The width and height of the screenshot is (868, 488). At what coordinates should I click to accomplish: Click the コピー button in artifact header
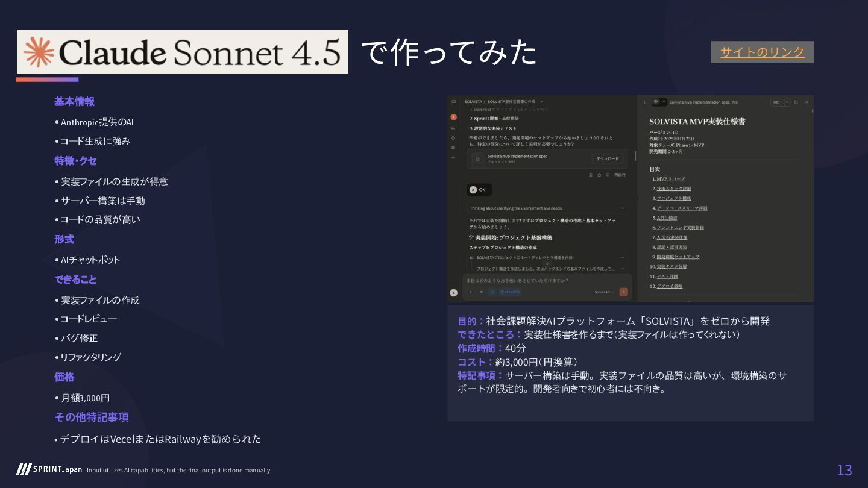pyautogui.click(x=778, y=102)
